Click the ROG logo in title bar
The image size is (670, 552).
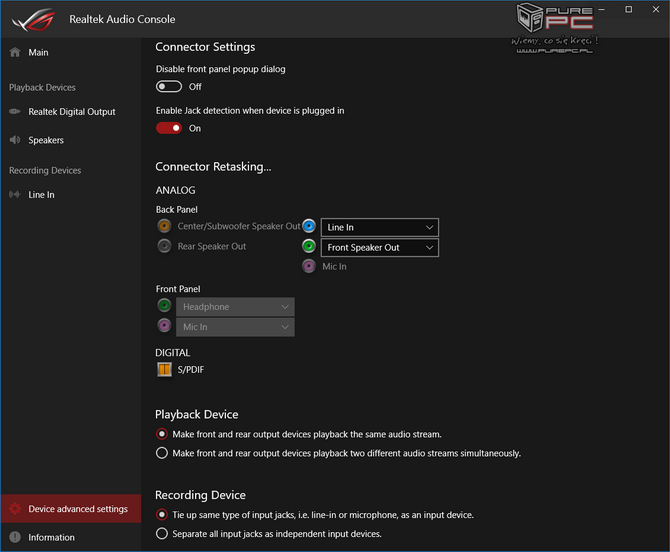point(33,20)
